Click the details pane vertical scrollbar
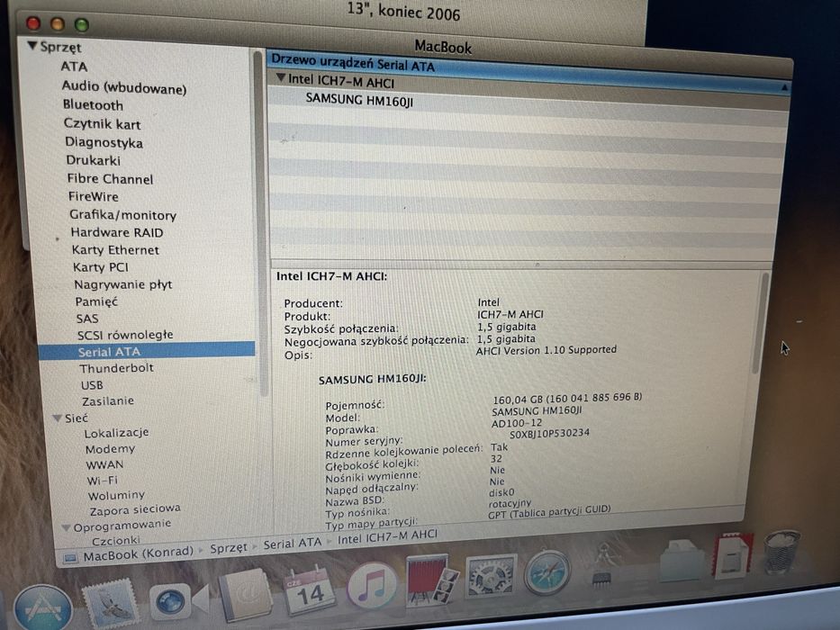Screen dimensions: 840x630 (x=761, y=323)
